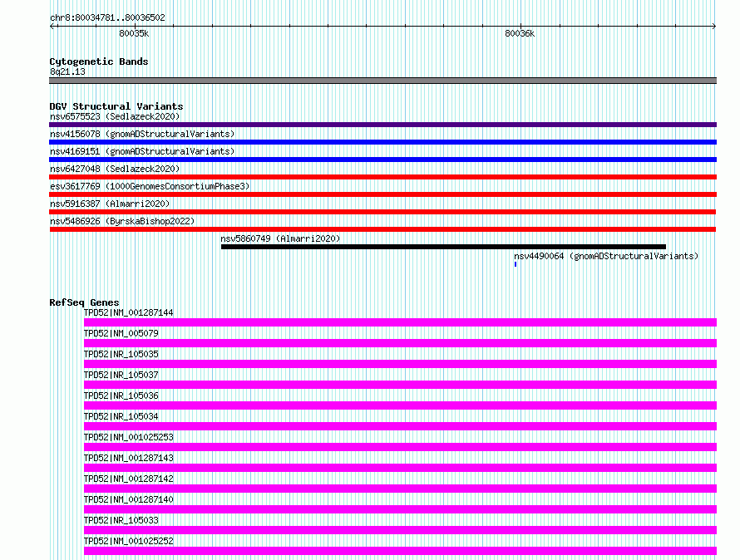This screenshot has width=740, height=560.
Task: Click the nsv6575523 (Sedlazeck2020) variant label
Action: point(115,116)
